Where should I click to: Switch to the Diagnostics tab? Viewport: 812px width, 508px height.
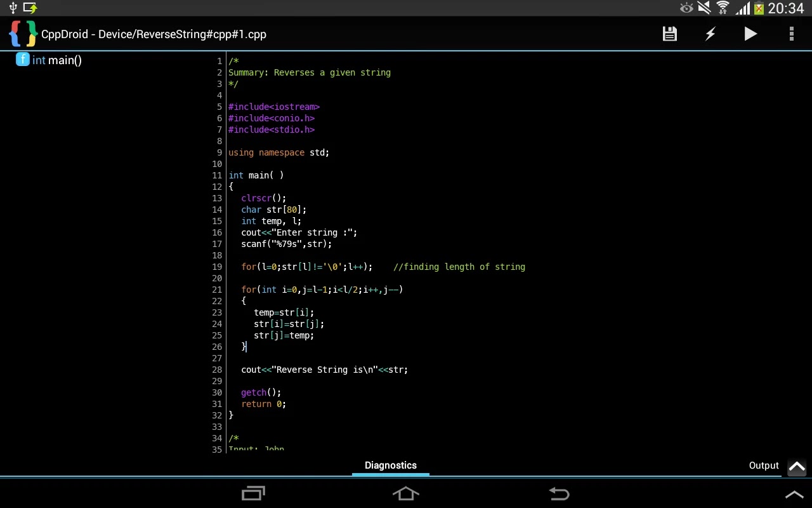(x=391, y=465)
